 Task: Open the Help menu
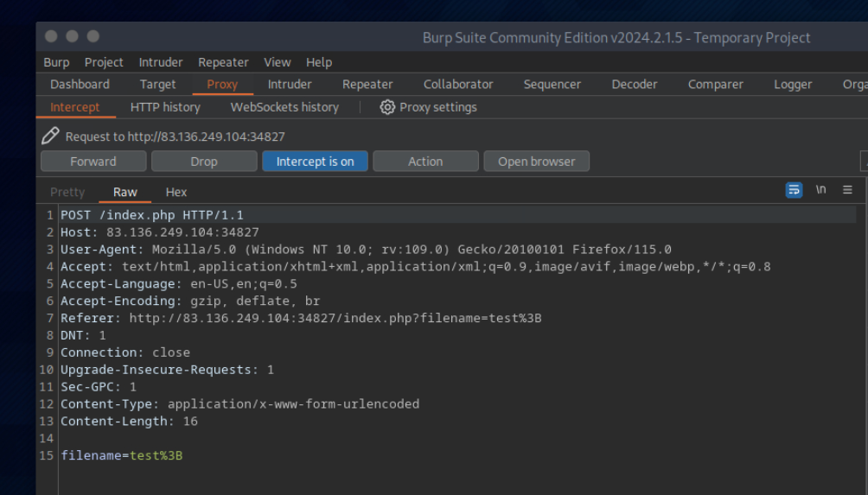pos(319,62)
